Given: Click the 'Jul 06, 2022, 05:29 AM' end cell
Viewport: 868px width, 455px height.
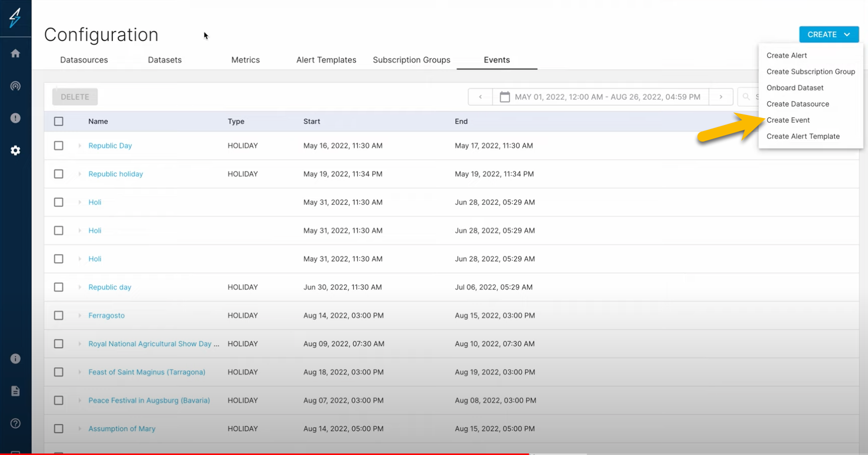Looking at the screenshot, I should pos(494,287).
